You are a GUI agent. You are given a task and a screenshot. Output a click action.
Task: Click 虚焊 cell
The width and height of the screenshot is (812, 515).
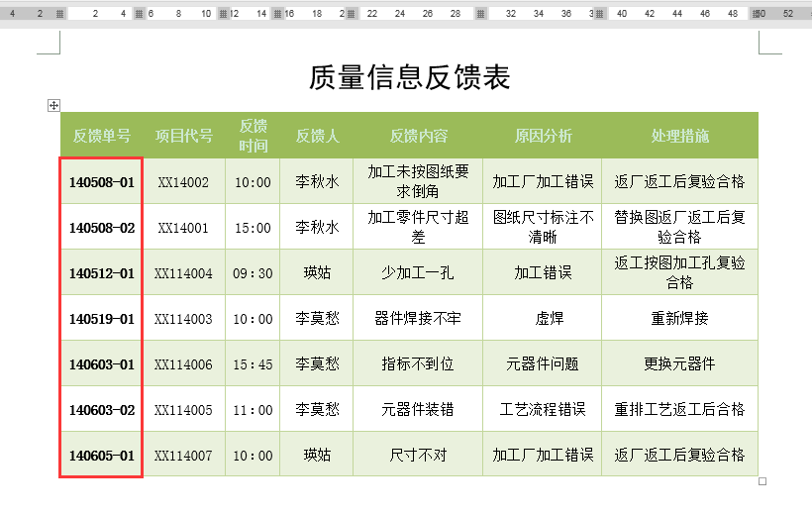point(543,318)
